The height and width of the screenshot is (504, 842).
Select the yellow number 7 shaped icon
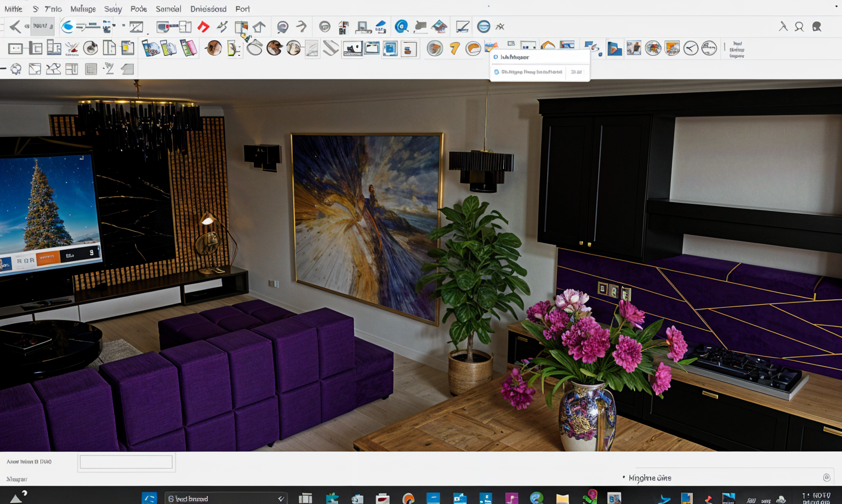pos(454,49)
